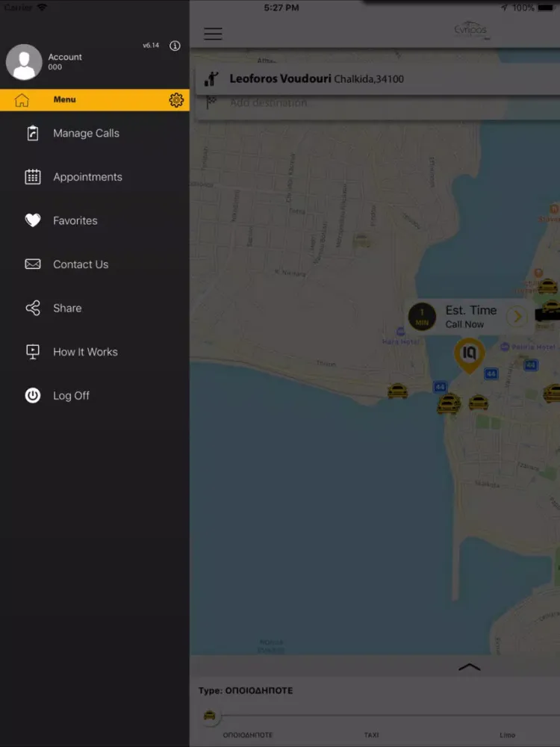Tap the Appointments calendar icon
This screenshot has width=560, height=747.
point(32,177)
